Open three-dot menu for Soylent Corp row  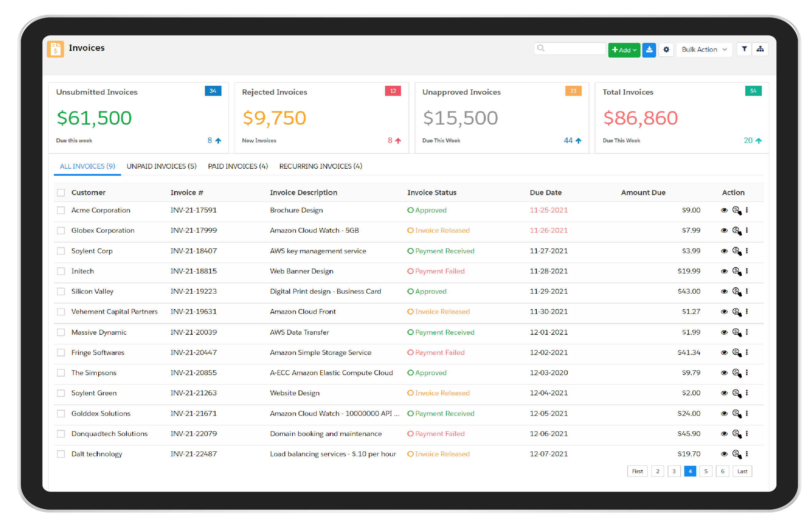tap(746, 251)
